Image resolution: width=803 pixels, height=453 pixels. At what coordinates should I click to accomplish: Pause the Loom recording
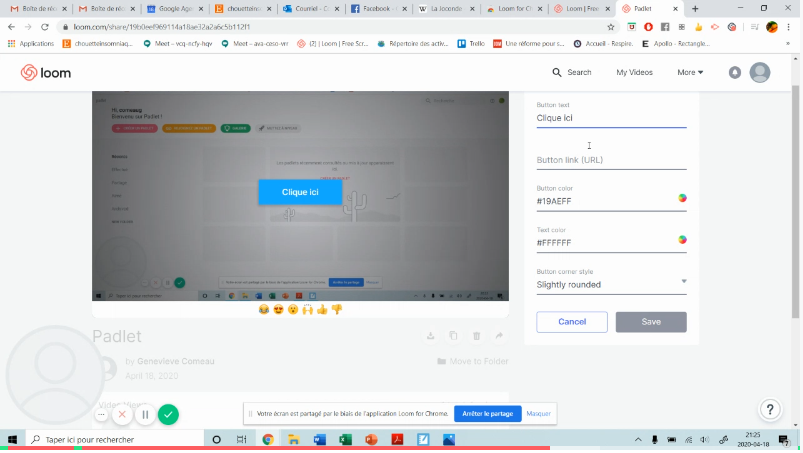click(x=145, y=414)
